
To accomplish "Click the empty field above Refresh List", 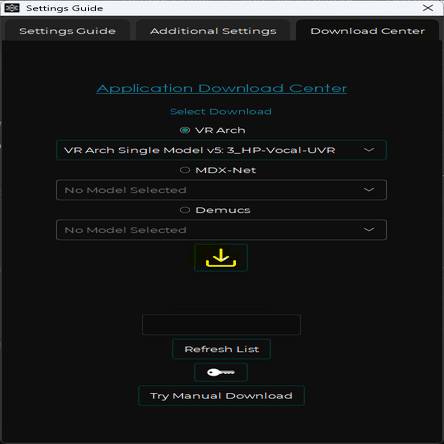I will (x=221, y=325).
